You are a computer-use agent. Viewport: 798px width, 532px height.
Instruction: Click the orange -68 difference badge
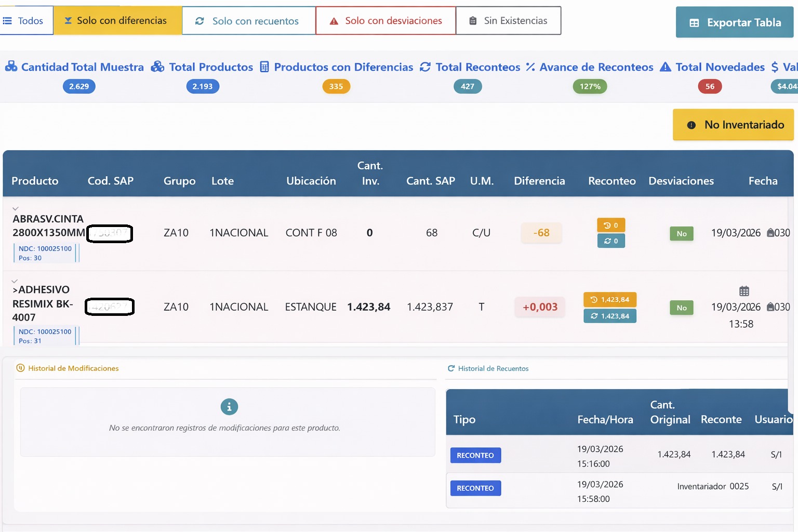click(541, 233)
